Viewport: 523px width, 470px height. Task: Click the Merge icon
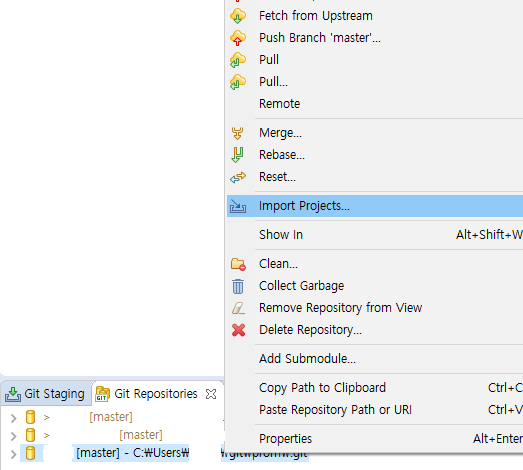(x=237, y=133)
